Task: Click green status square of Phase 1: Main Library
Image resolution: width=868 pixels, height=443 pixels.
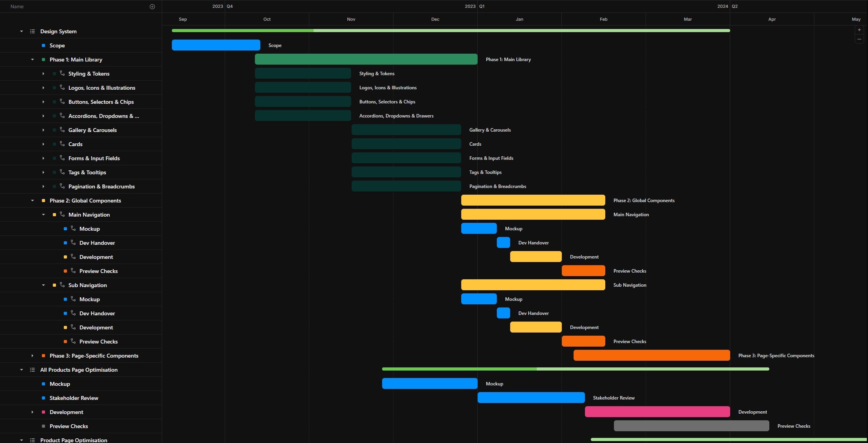Action: [43, 60]
